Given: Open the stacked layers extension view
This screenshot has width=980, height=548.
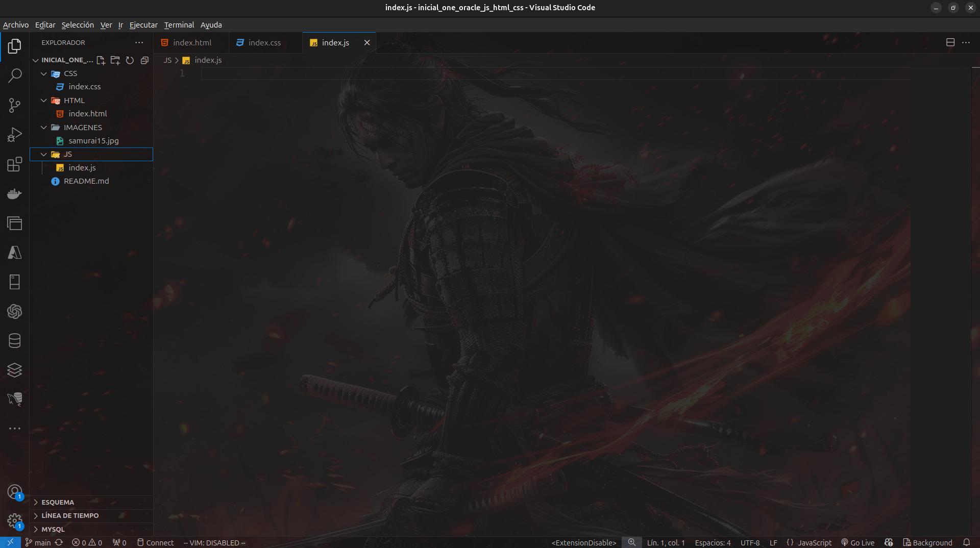Looking at the screenshot, I should tap(14, 370).
